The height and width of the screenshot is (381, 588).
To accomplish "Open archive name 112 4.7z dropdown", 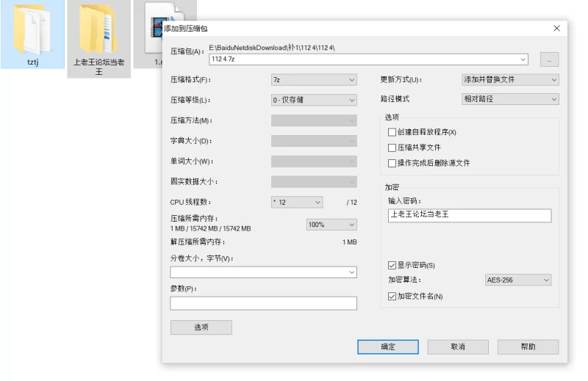I will pos(523,59).
